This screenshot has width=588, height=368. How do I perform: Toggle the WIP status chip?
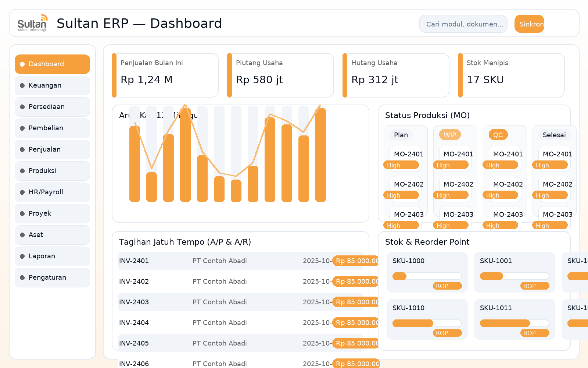point(450,135)
